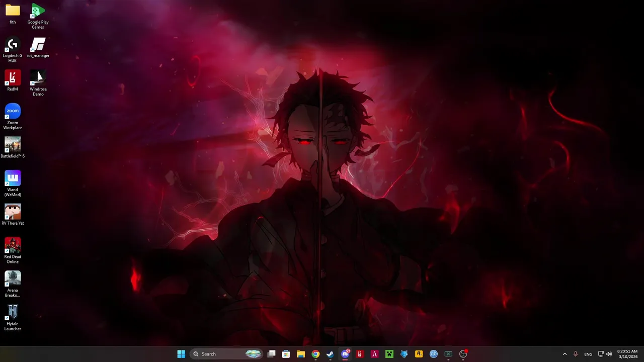Open Minecraft from the taskbar
The width and height of the screenshot is (644, 362).
pyautogui.click(x=389, y=354)
